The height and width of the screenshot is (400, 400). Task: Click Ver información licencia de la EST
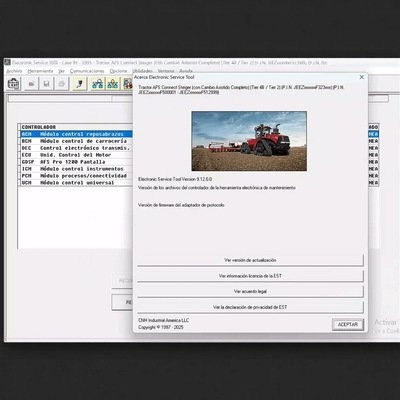[250, 276]
